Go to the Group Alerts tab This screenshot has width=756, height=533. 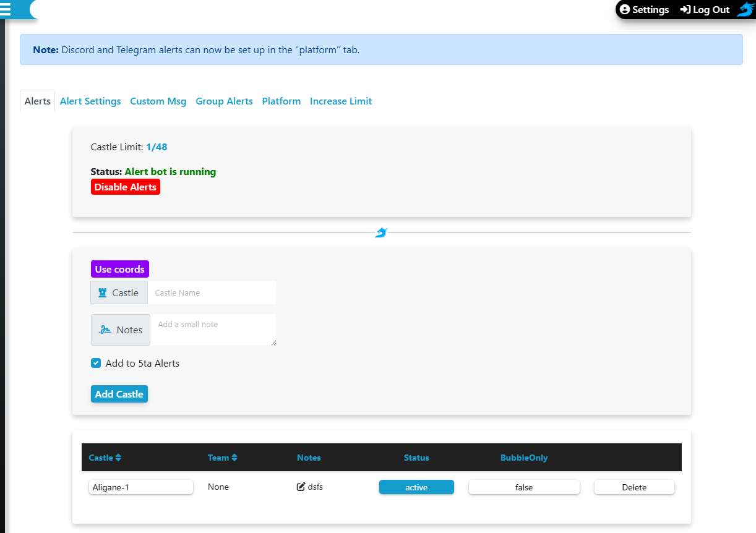[224, 101]
